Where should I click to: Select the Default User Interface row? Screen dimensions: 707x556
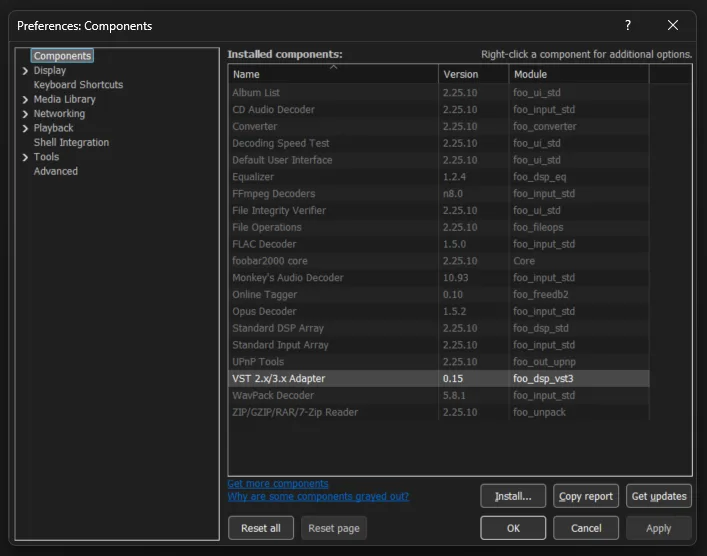click(x=439, y=160)
